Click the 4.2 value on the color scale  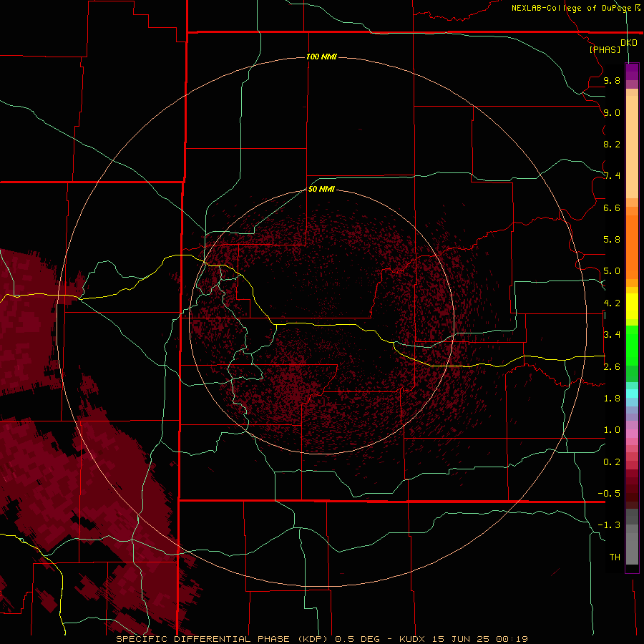612,303
